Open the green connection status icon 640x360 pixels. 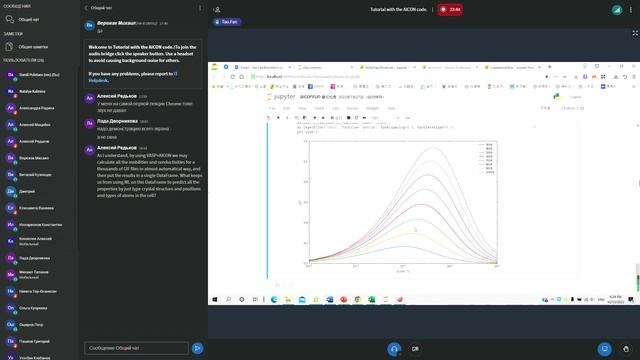pos(617,9)
